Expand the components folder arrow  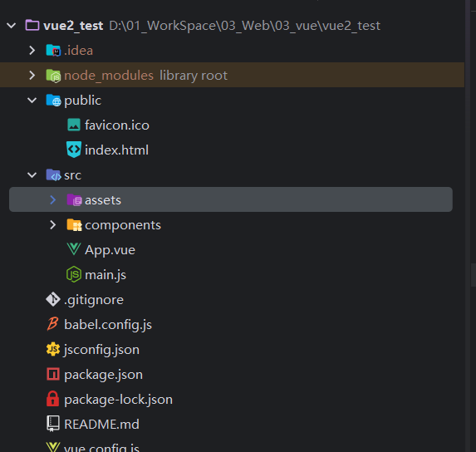53,225
